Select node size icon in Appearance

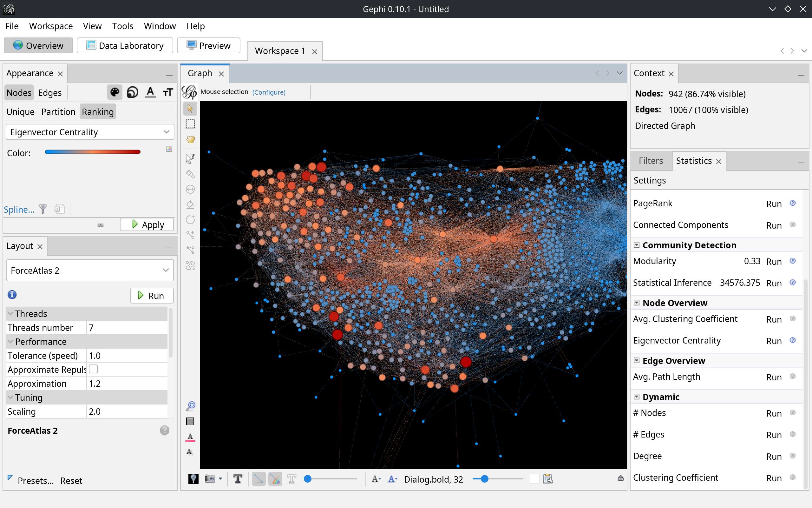click(x=133, y=92)
